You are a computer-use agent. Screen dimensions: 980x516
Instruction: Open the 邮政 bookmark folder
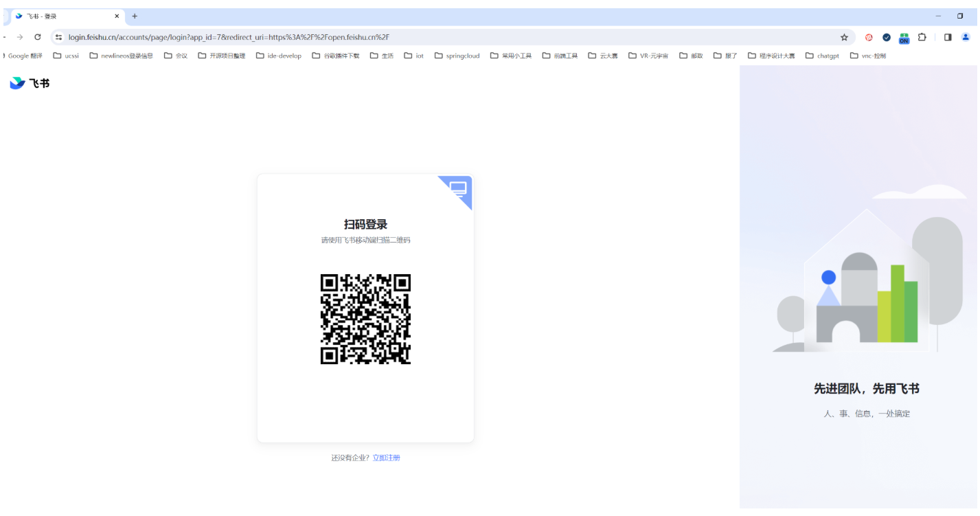[x=692, y=56]
